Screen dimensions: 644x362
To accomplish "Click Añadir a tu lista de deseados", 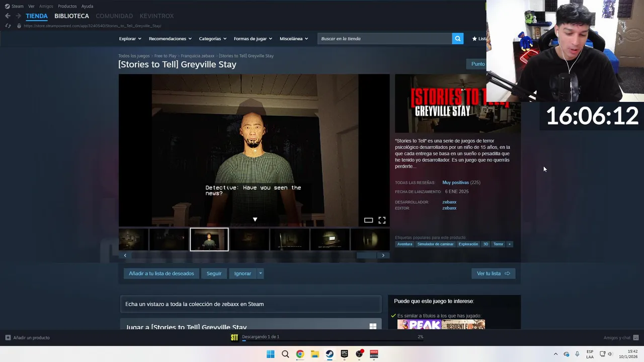I will point(161,274).
